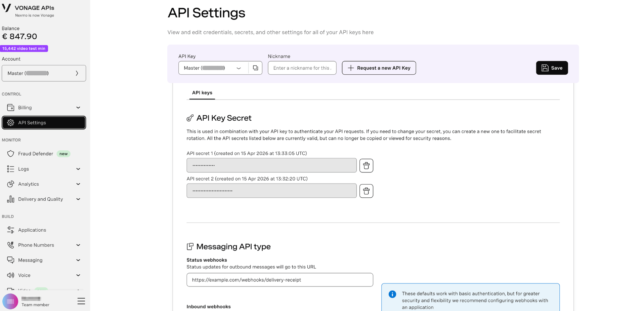This screenshot has height=311, width=644.
Task: Expand the Delivery and Quality chevron
Action: pyautogui.click(x=78, y=199)
